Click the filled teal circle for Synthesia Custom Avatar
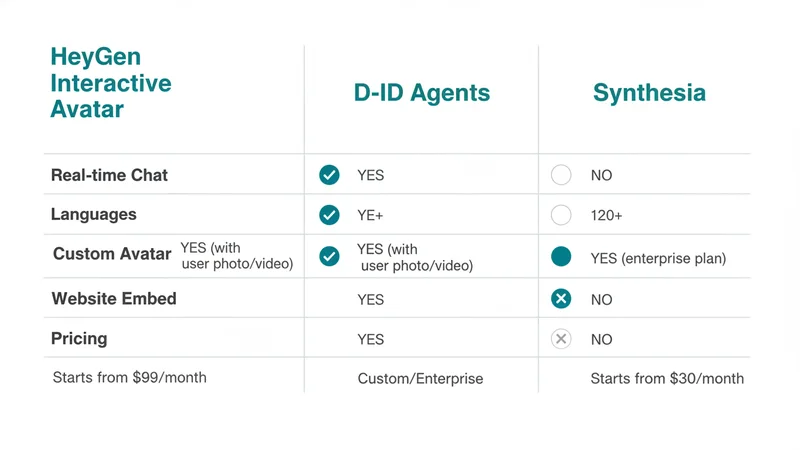 click(561, 257)
